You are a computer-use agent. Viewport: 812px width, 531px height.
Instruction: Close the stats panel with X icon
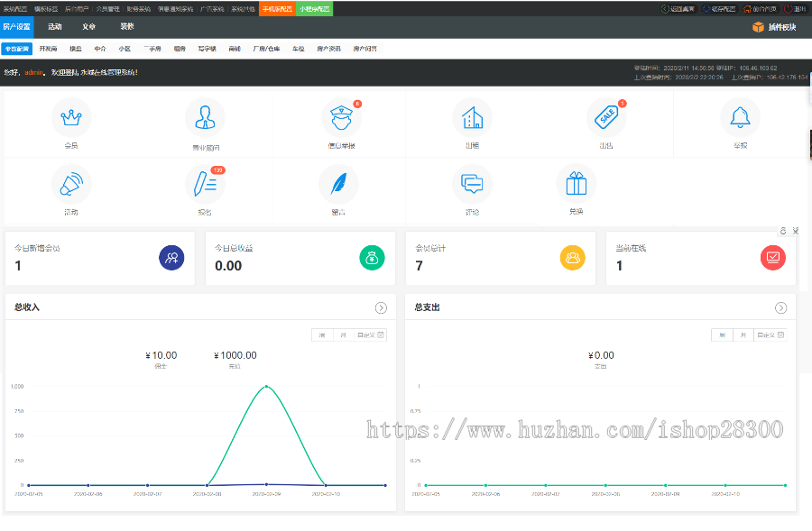[x=796, y=231]
